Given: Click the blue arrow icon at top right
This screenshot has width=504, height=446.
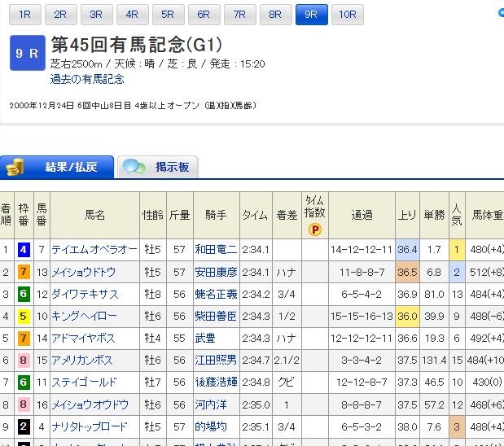Looking at the screenshot, I should (x=500, y=14).
